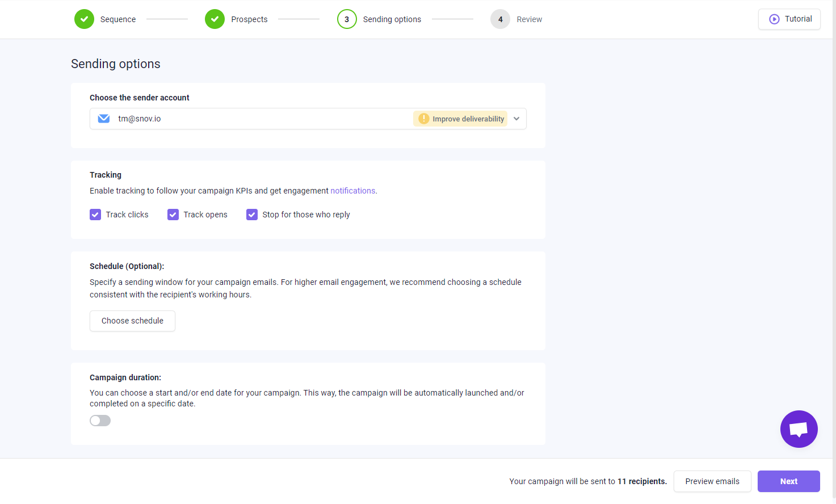This screenshot has height=504, width=836.
Task: Click the Schedule (Optional) heading
Action: 127,266
